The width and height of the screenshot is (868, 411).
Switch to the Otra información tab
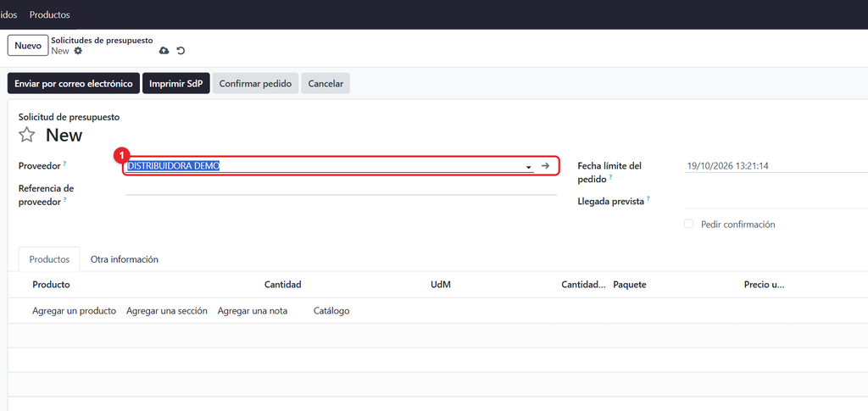point(125,258)
